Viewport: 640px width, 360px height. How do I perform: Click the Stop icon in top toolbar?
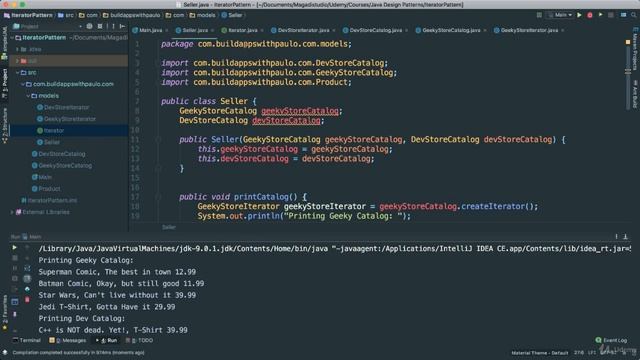click(x=611, y=15)
